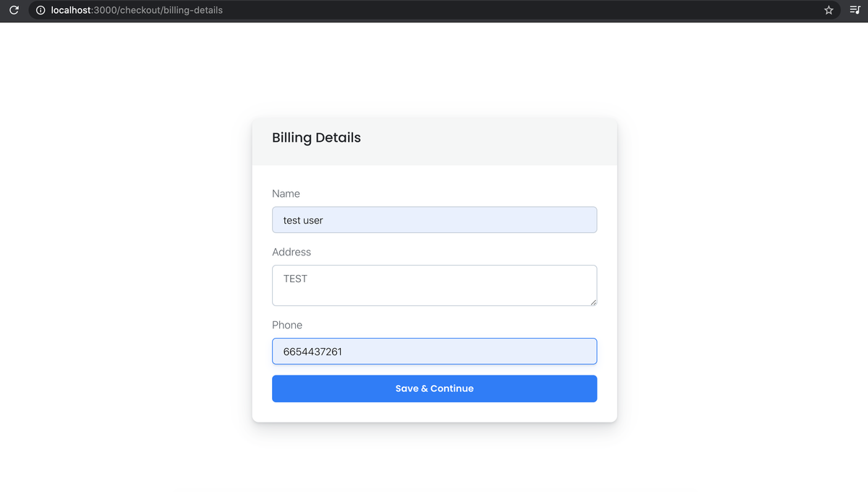Open the media control playlist icon
This screenshot has width=868, height=492.
(x=854, y=10)
